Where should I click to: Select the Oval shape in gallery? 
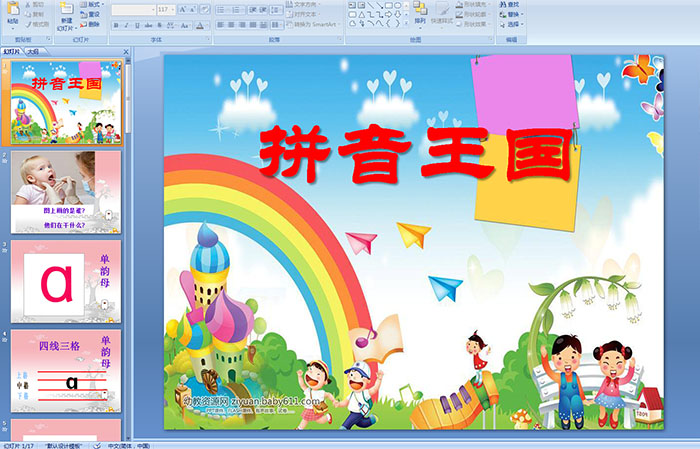(x=397, y=5)
